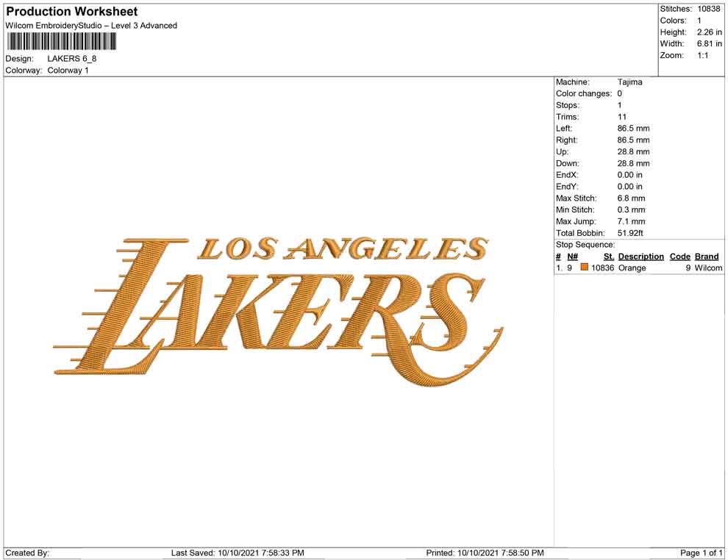728x560 pixels.
Task: Click the 'Color changes:' label
Action: (584, 94)
